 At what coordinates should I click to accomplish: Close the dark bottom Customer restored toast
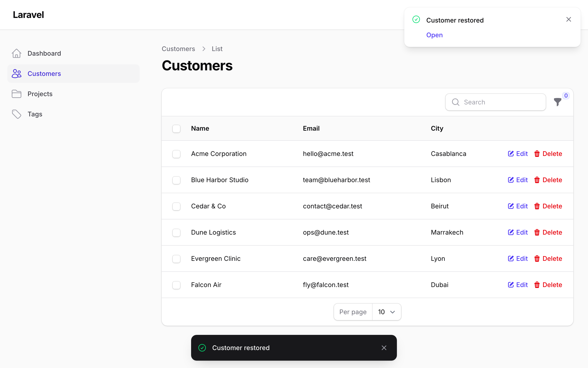(384, 348)
